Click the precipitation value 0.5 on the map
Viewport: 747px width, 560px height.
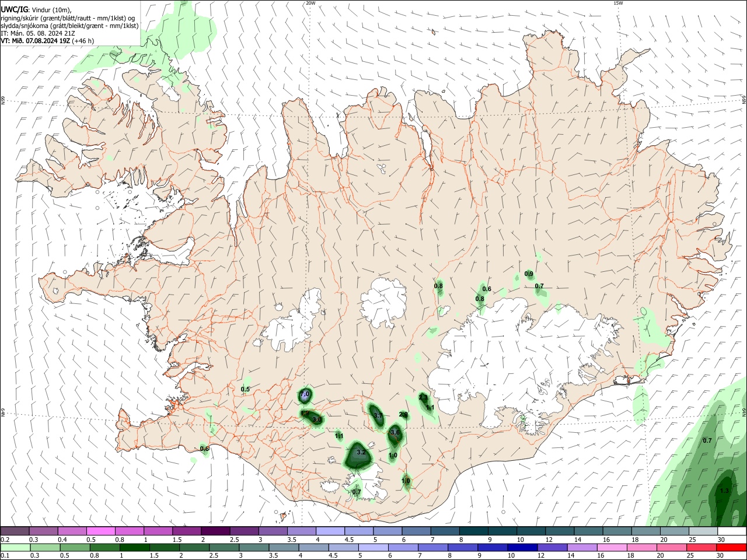click(245, 389)
